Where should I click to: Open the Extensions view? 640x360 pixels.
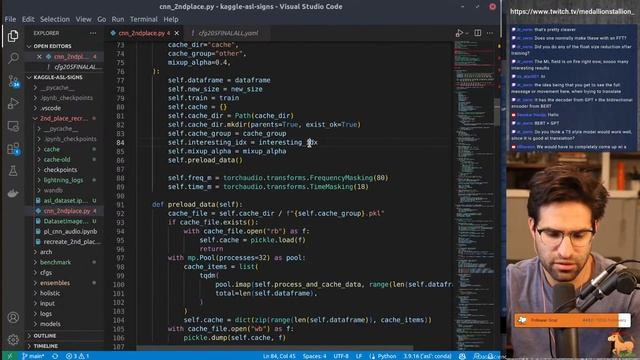(x=13, y=149)
